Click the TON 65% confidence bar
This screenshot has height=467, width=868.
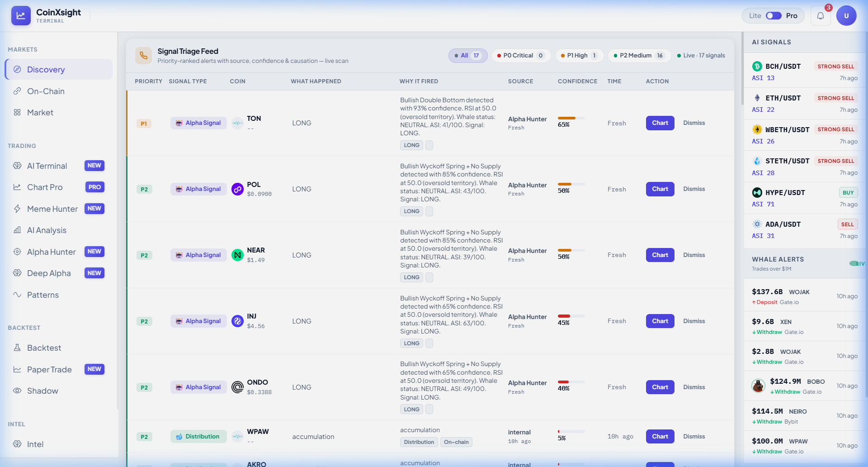pos(571,118)
